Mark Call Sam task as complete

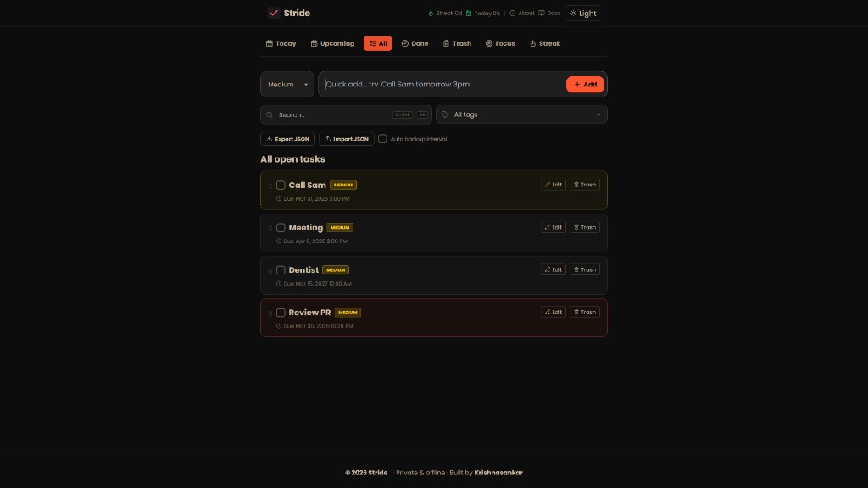pos(281,186)
